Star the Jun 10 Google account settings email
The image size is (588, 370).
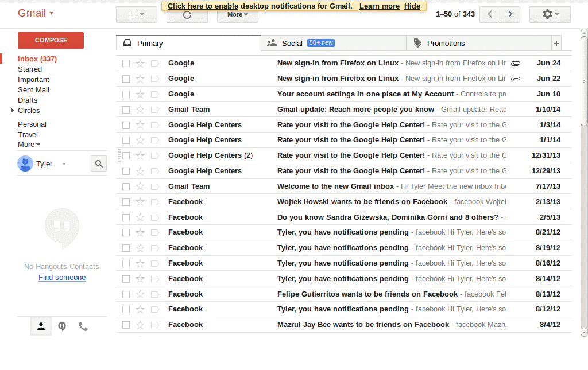click(140, 94)
